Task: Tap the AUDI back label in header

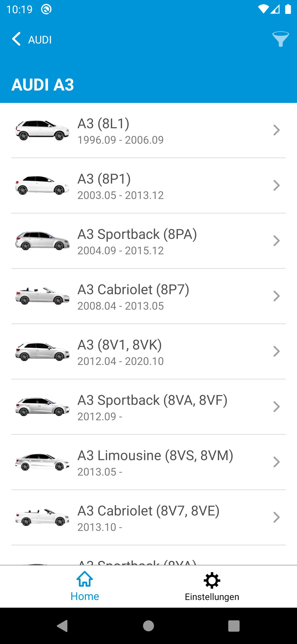Action: [x=40, y=40]
